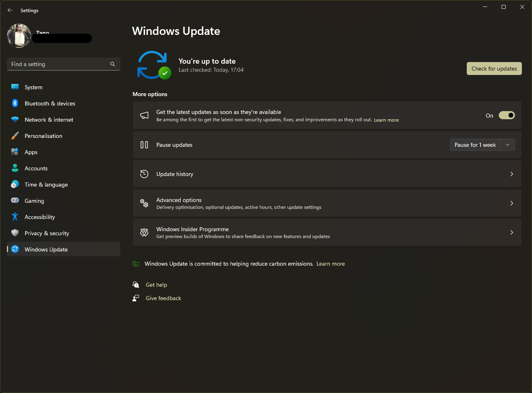Open Time & language settings
Screen dimensions: 532x393
[x=46, y=184]
